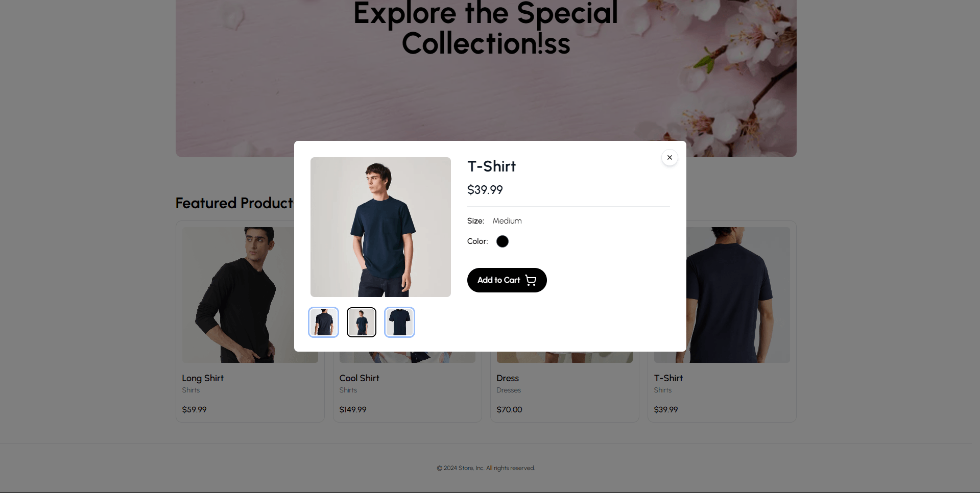This screenshot has width=980, height=493.
Task: Click the 2024 Store, Inc. copyright text
Action: 486,468
